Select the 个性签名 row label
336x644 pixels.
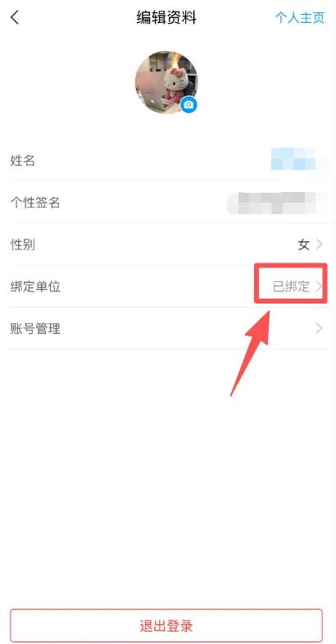click(35, 203)
